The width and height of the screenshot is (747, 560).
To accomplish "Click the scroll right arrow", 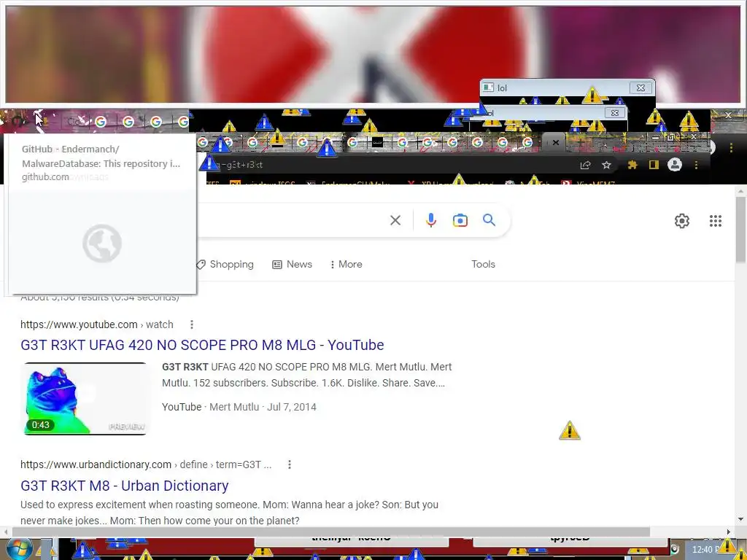I will click(729, 532).
